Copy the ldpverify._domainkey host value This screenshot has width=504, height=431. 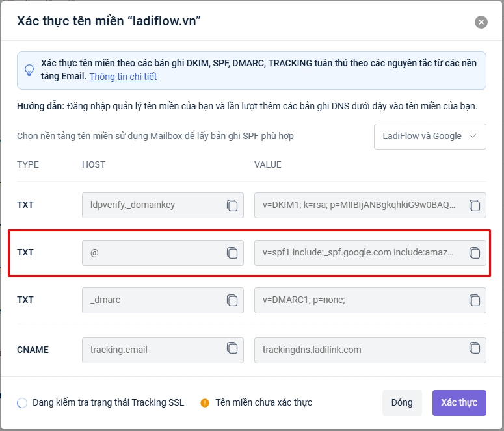coord(232,205)
